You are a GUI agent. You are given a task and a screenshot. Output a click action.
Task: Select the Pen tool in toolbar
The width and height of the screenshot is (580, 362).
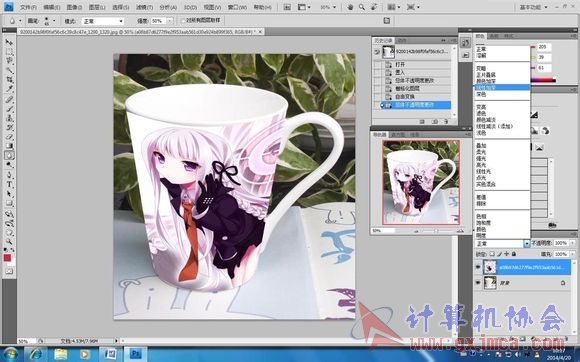pyautogui.click(x=9, y=175)
